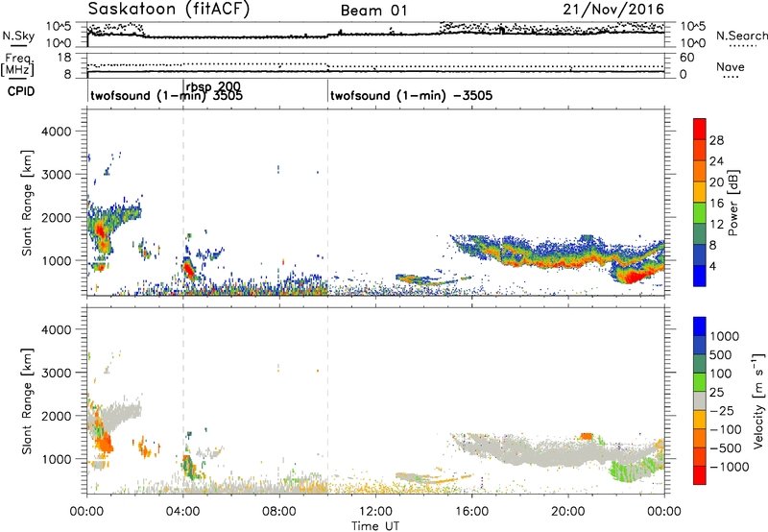Click the "Slant Range [km]" label of the power panel
Image resolution: width=768 pixels, height=532 pixels.
[x=27, y=203]
